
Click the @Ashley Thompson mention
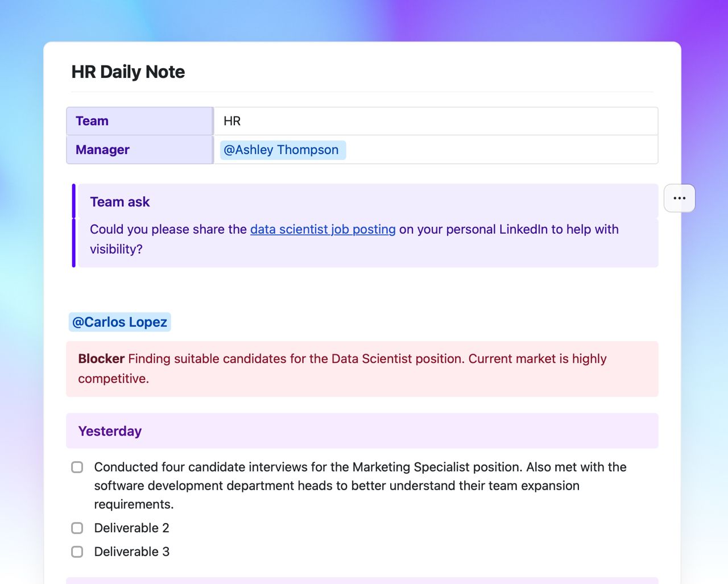point(282,150)
